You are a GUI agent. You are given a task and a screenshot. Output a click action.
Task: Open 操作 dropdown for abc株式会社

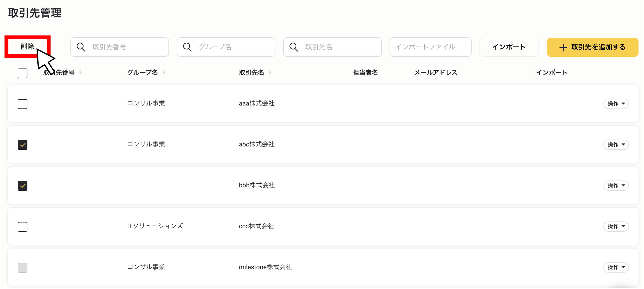coord(616,145)
